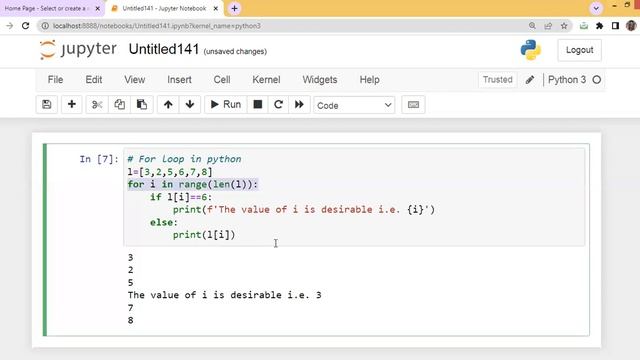Open the View menu
Screen dimensions: 640x360
point(134,80)
